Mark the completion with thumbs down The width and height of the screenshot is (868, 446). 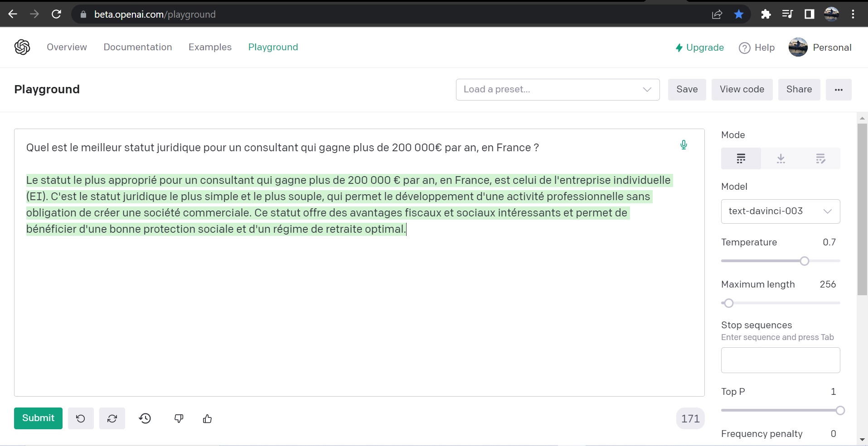(179, 418)
